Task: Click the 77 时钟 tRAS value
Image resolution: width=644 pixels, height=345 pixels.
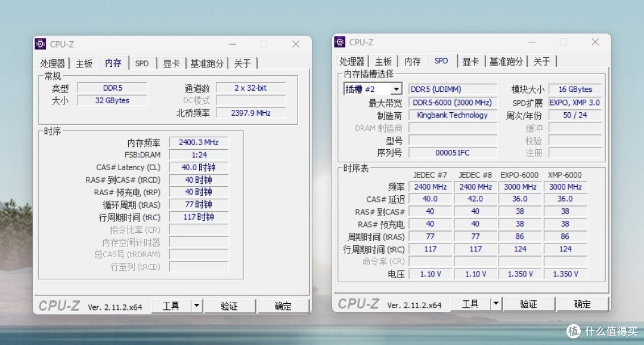Action: click(x=199, y=204)
